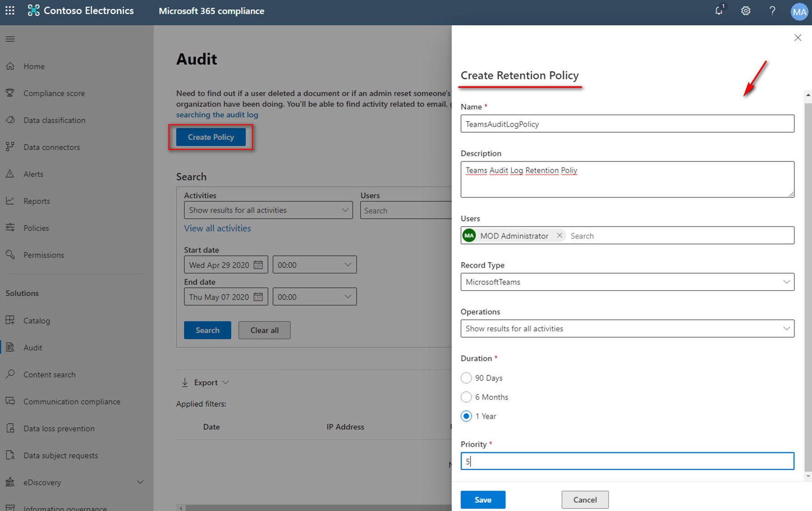This screenshot has height=511, width=812.
Task: Click the Data connectors icon
Action: pyautogui.click(x=10, y=147)
